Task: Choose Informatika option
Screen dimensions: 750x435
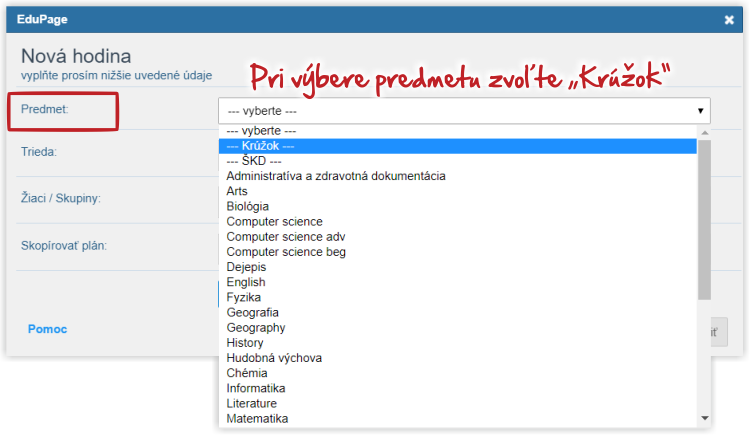Action: tap(458, 388)
